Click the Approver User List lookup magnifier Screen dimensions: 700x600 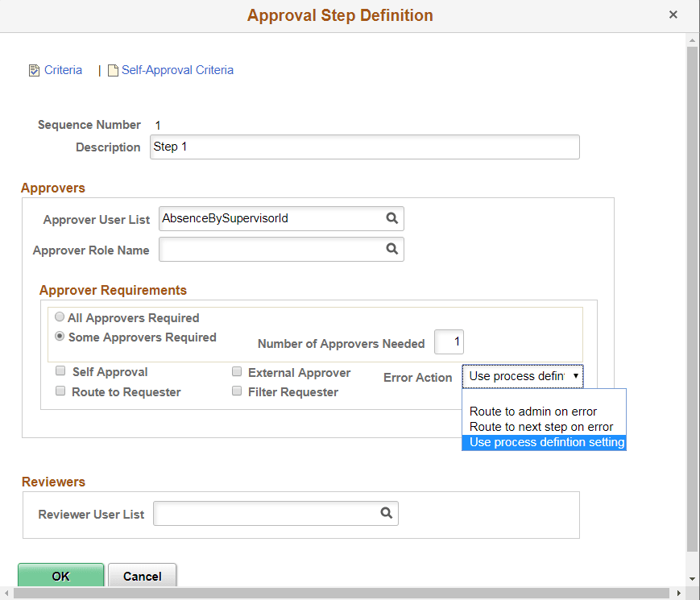tap(392, 218)
